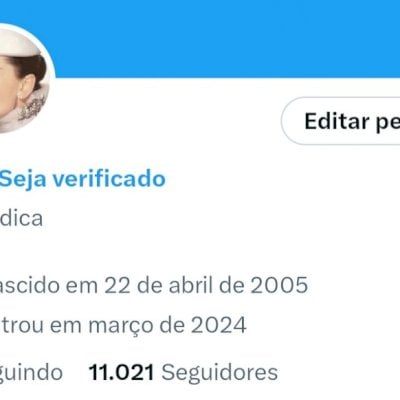The image size is (400, 400).
Task: Select the year 2005 in birth date
Action: [x=279, y=285]
